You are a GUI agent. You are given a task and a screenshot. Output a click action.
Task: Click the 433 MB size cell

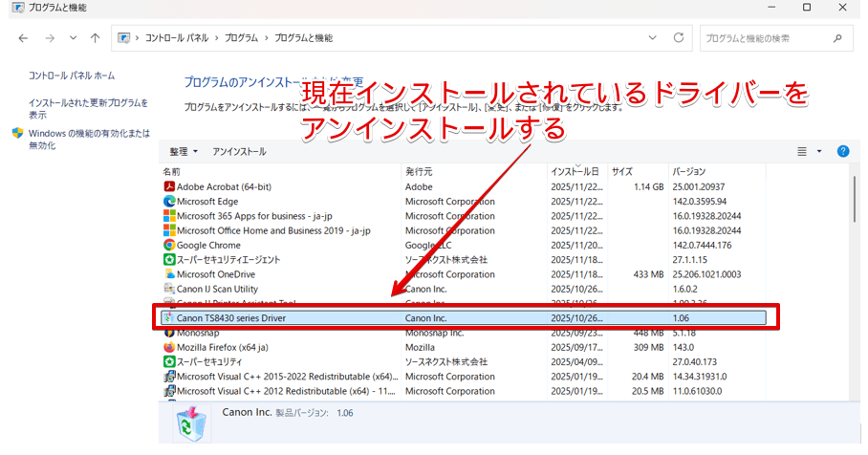click(x=649, y=274)
